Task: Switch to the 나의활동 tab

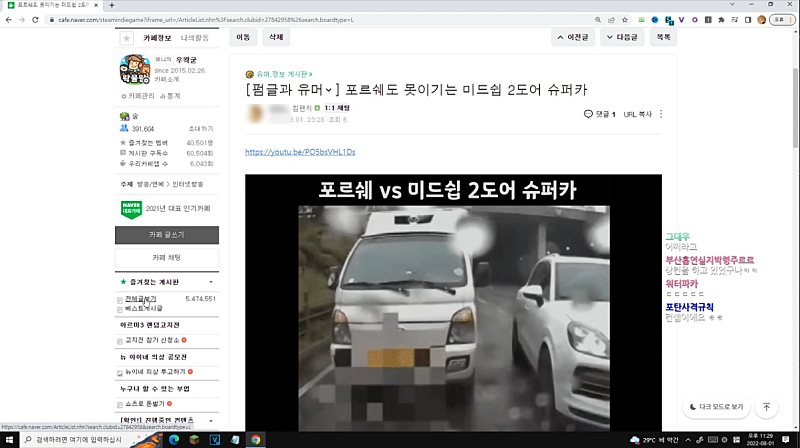Action: [194, 37]
